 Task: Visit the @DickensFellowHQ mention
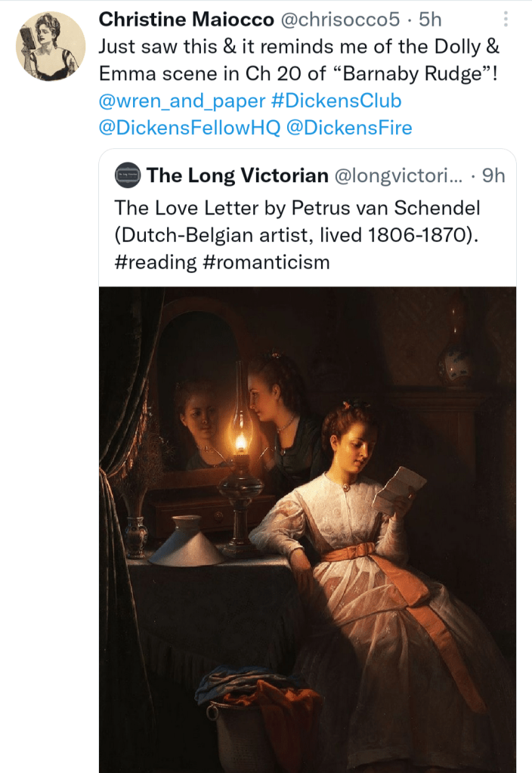point(190,128)
